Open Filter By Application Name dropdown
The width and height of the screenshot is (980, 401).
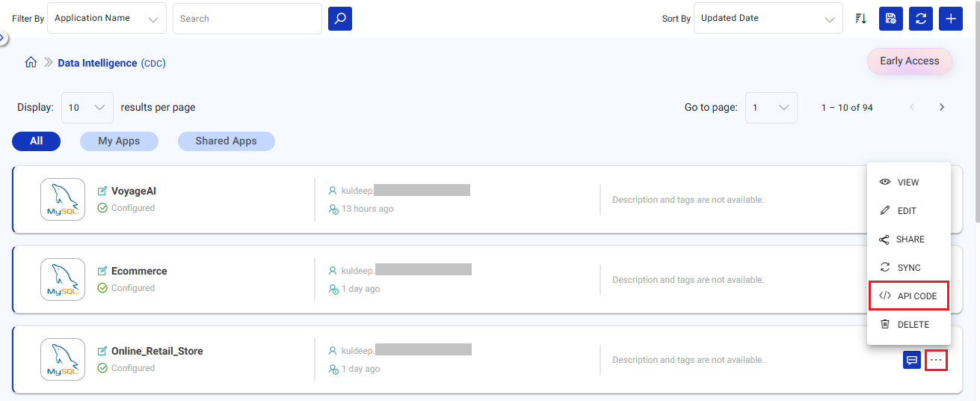[107, 19]
